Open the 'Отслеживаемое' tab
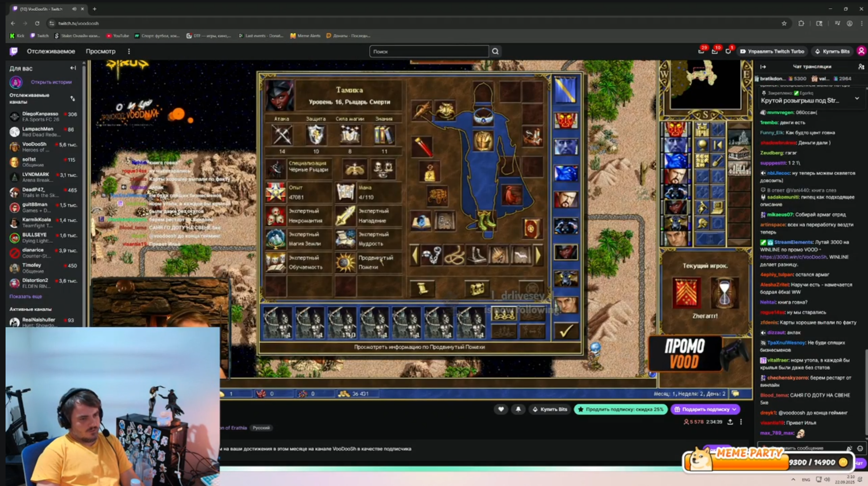Viewport: 868px width, 486px height. click(51, 51)
